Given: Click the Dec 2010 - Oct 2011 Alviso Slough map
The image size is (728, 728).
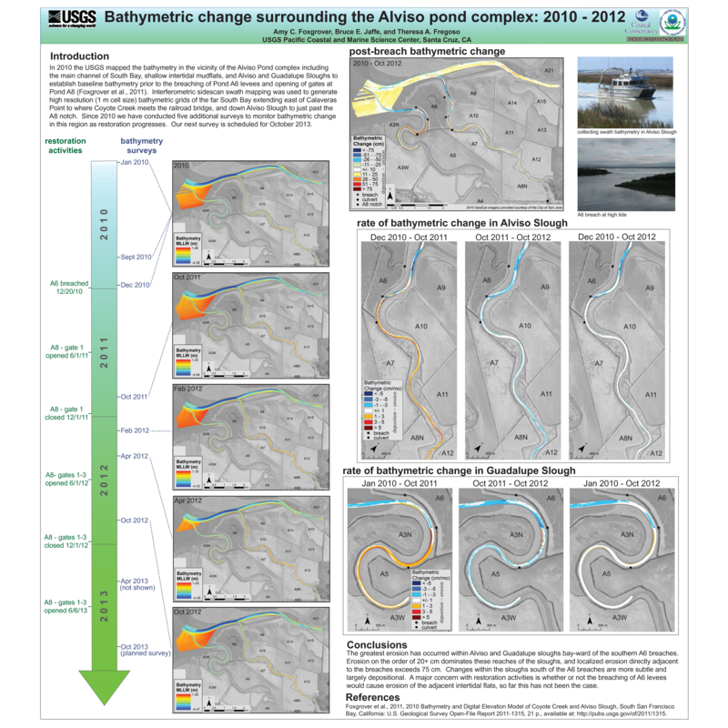Looking at the screenshot, I should [x=409, y=350].
